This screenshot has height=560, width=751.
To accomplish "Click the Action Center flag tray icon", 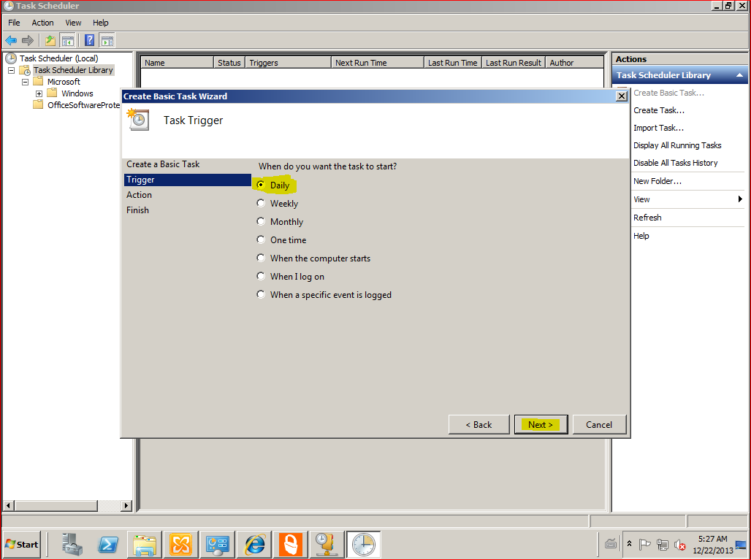I will click(x=644, y=545).
